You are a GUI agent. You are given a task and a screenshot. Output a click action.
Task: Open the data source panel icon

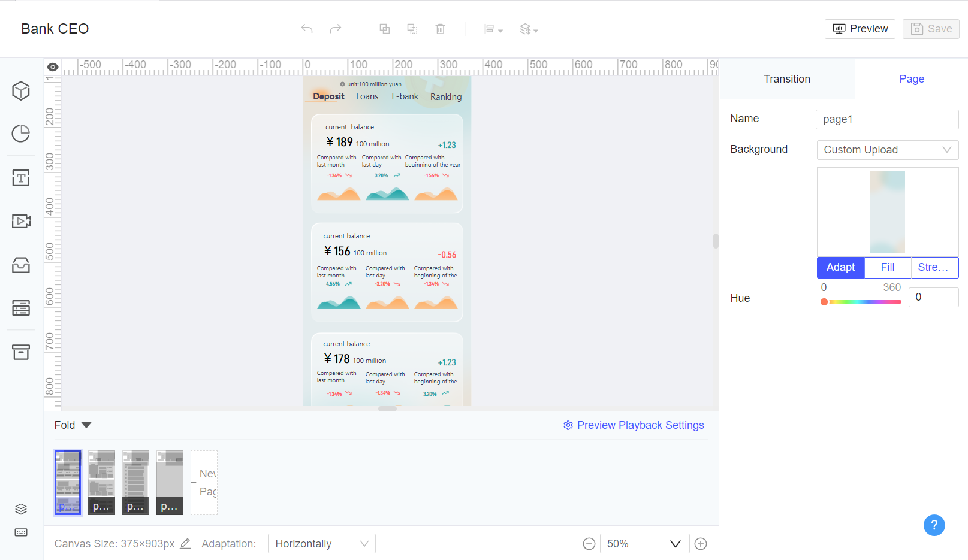[21, 308]
